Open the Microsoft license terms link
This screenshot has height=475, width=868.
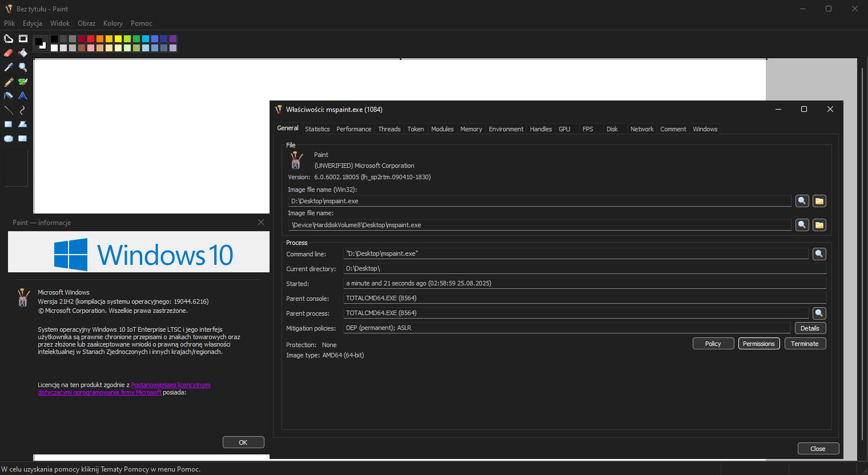pos(170,385)
